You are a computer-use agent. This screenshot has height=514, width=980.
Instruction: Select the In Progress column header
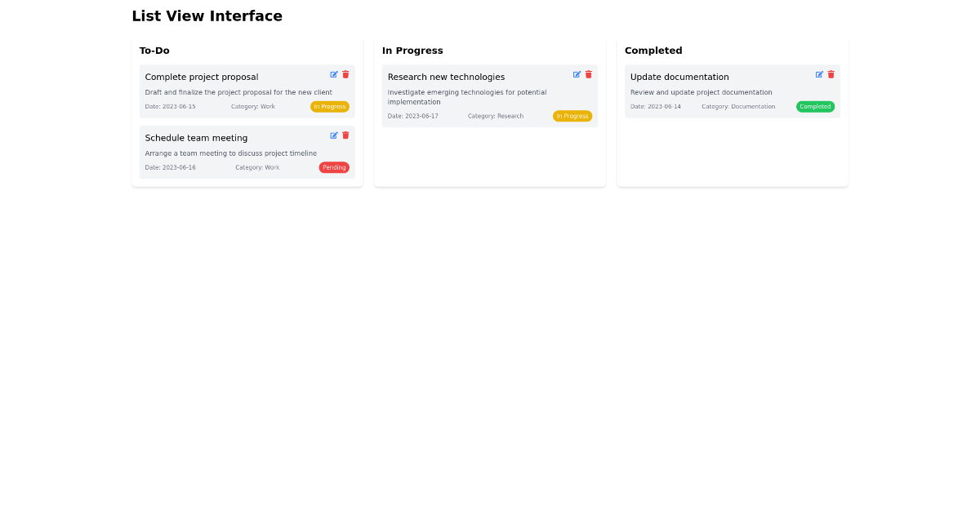coord(412,50)
